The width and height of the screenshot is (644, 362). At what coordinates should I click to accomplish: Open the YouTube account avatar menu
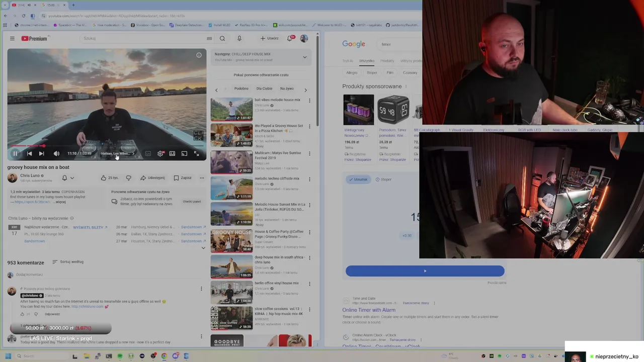pos(304,38)
